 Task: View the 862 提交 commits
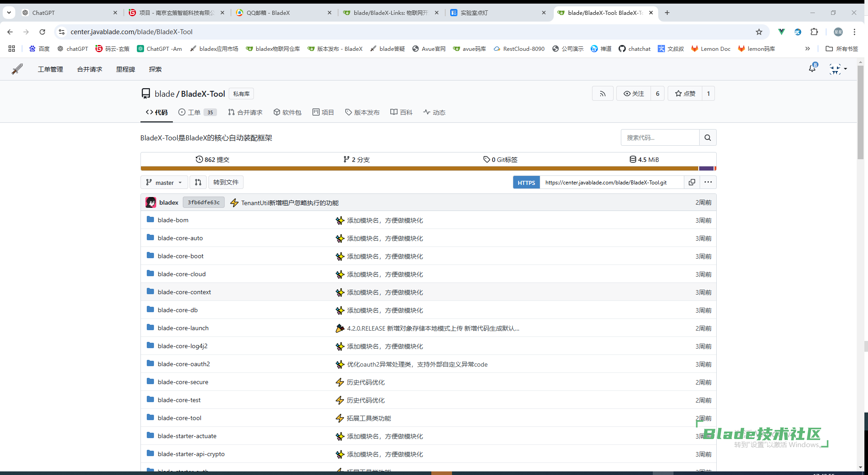pyautogui.click(x=212, y=160)
